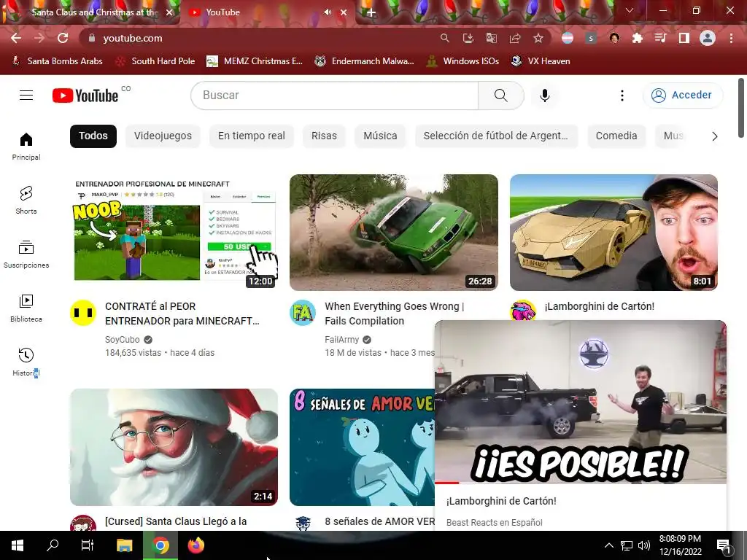Open Biblioteca in the sidebar
Viewport: 747px width, 560px height.
26,308
